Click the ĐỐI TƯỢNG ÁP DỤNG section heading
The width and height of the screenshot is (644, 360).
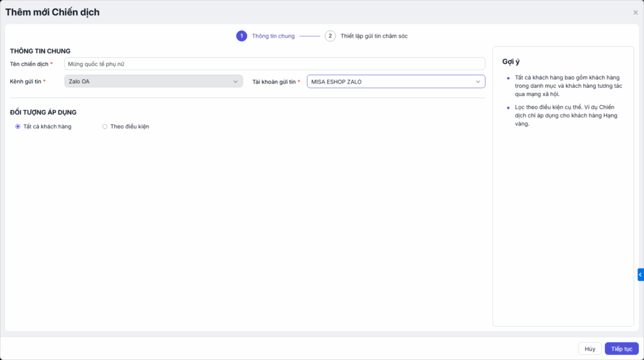tap(43, 112)
